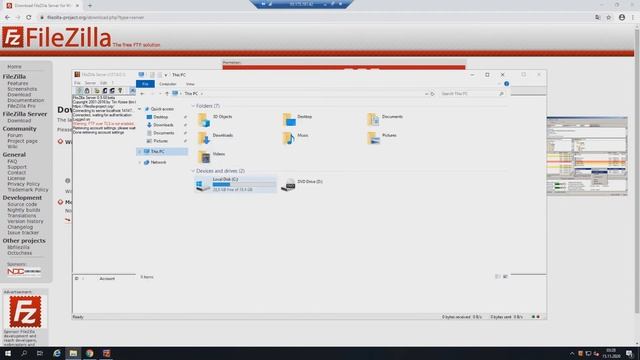This screenshot has width=640, height=360.
Task: Open FileZilla Server File menu
Action: [x=77, y=83]
